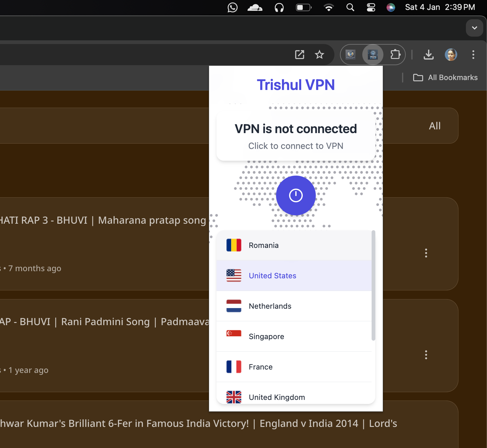The width and height of the screenshot is (487, 448).
Task: Click the Romania flag icon
Action: click(234, 245)
